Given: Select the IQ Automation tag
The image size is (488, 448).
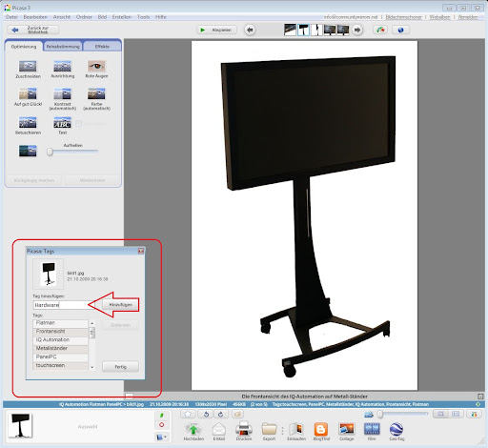Looking at the screenshot, I should click(x=60, y=340).
